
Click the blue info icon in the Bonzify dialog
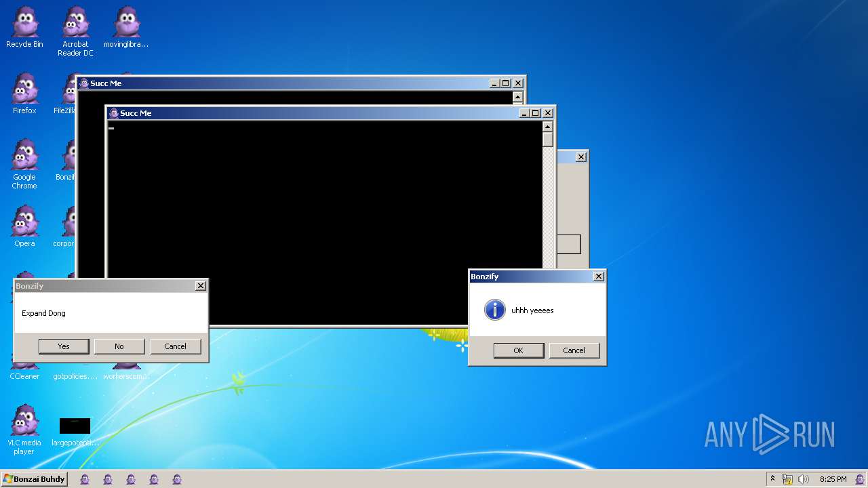tap(495, 310)
